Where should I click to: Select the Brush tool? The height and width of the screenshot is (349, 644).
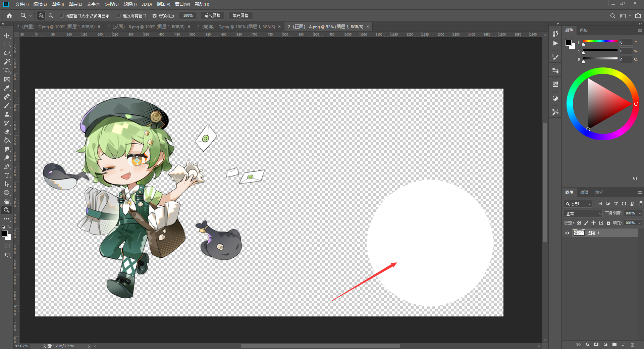pyautogui.click(x=7, y=105)
